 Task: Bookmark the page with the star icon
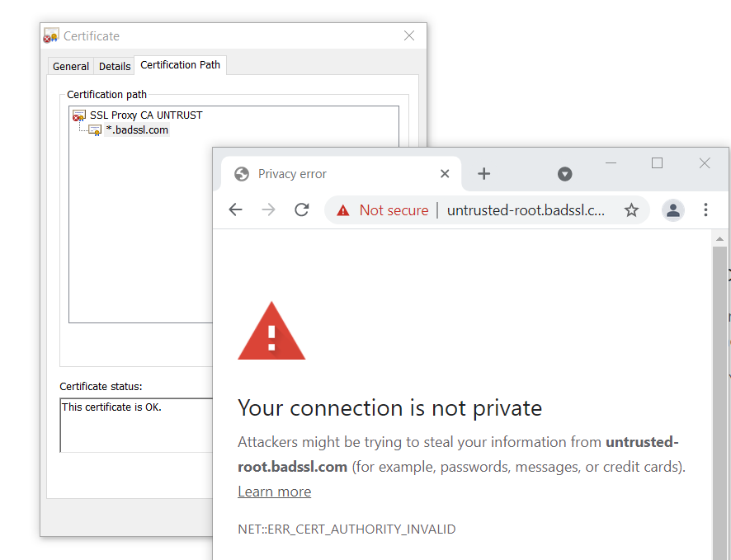coord(631,210)
